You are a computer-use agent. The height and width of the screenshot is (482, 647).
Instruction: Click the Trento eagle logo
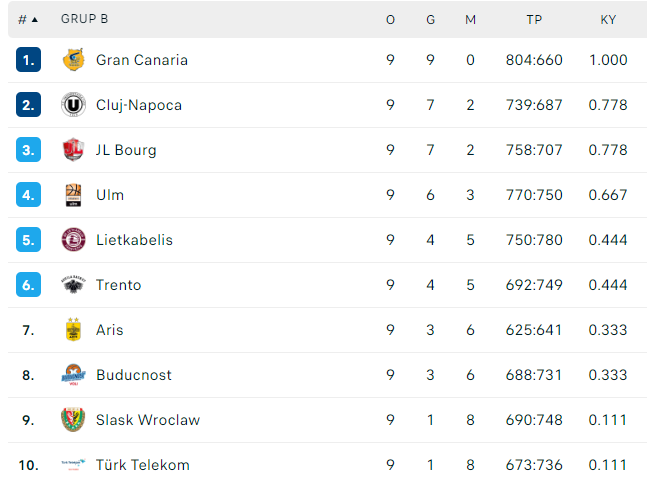pos(73,285)
